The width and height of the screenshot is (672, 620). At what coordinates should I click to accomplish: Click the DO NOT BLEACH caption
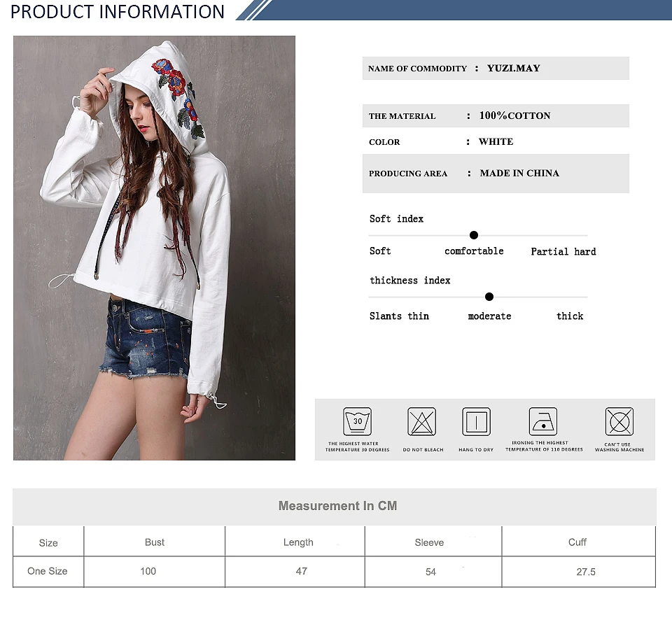(423, 450)
